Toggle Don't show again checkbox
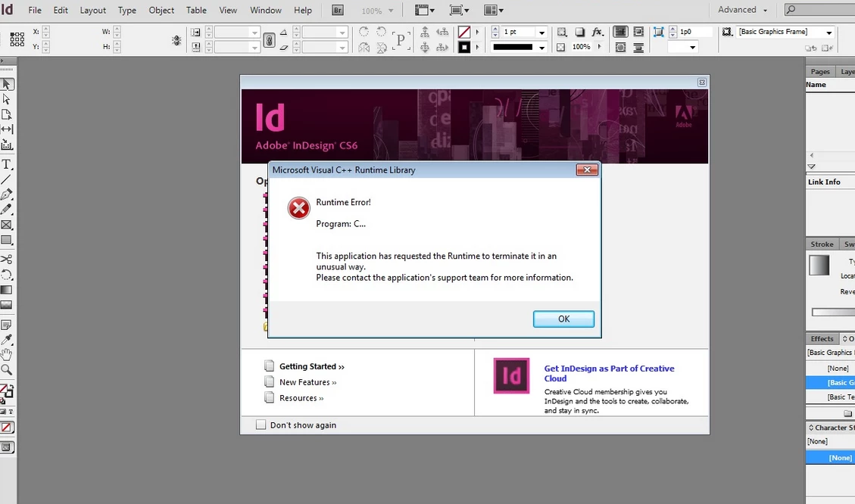The width and height of the screenshot is (855, 504). [261, 425]
